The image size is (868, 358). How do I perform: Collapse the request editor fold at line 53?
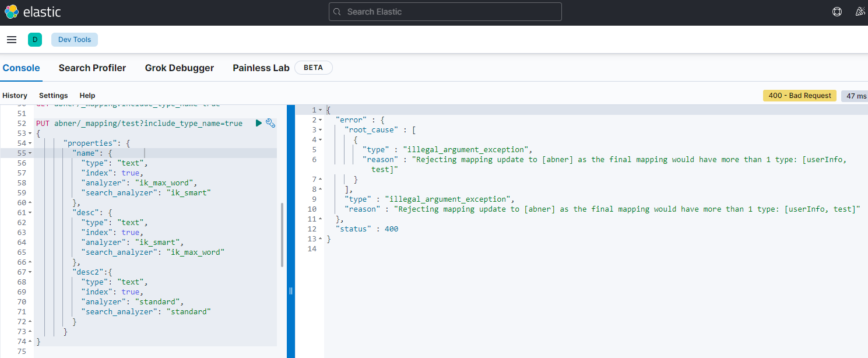(30, 134)
